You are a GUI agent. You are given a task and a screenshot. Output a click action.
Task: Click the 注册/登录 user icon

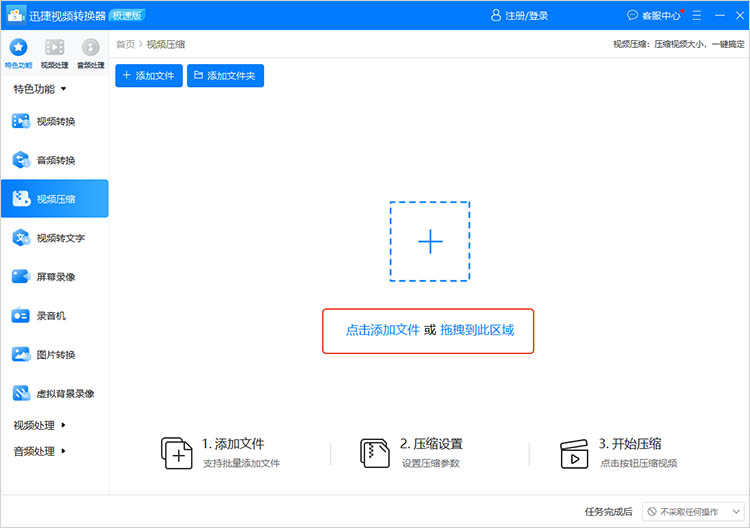(496, 15)
